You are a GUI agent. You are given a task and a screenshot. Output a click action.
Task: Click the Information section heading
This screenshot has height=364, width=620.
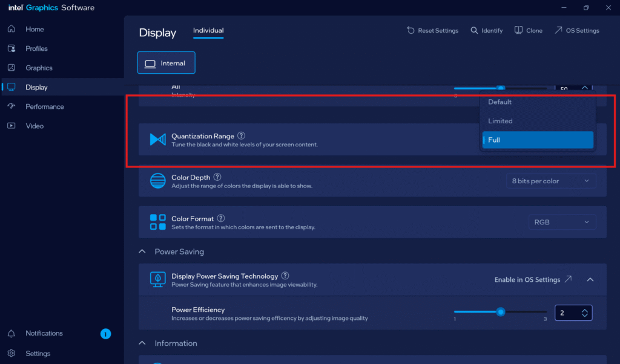click(x=176, y=343)
